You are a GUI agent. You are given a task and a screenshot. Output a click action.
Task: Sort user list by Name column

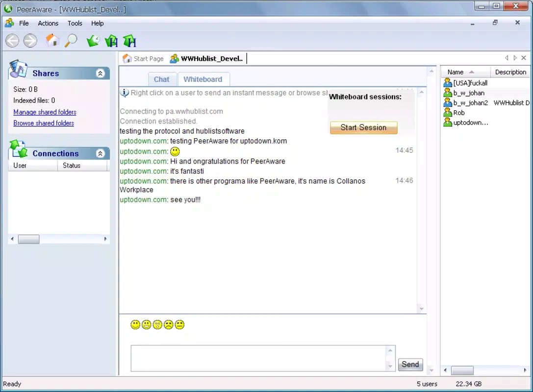[465, 72]
